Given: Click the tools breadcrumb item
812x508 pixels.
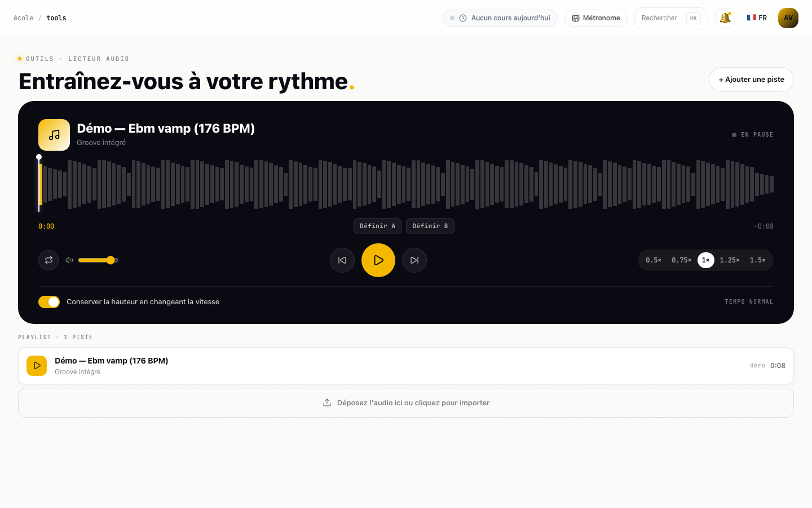Looking at the screenshot, I should (x=56, y=18).
